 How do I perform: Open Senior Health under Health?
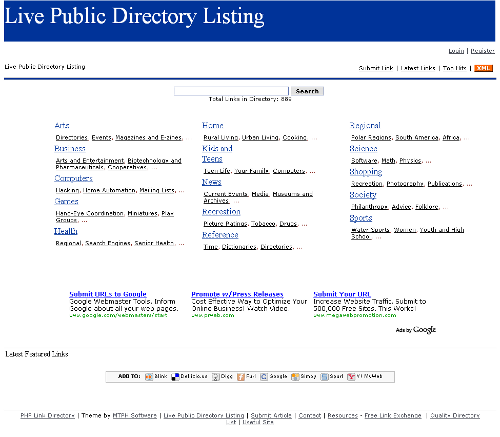tap(154, 243)
